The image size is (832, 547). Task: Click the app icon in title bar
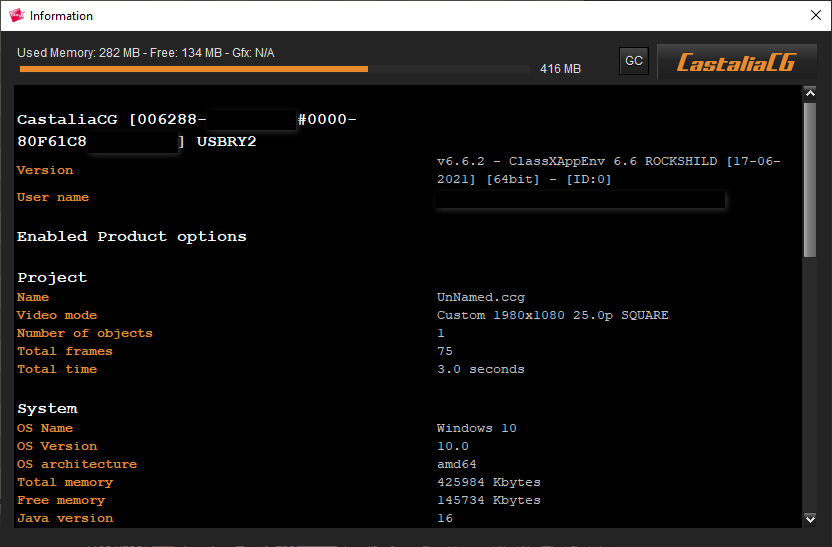coord(15,16)
